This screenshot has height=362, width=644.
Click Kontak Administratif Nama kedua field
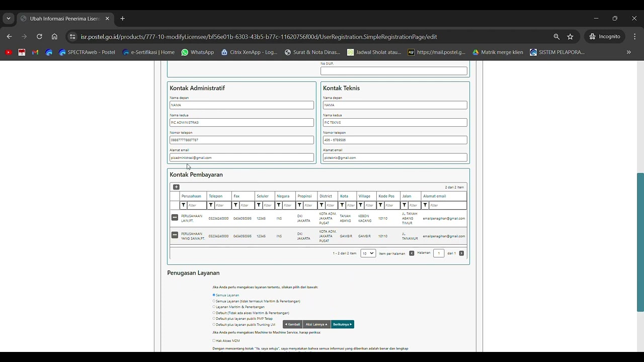[242, 122]
